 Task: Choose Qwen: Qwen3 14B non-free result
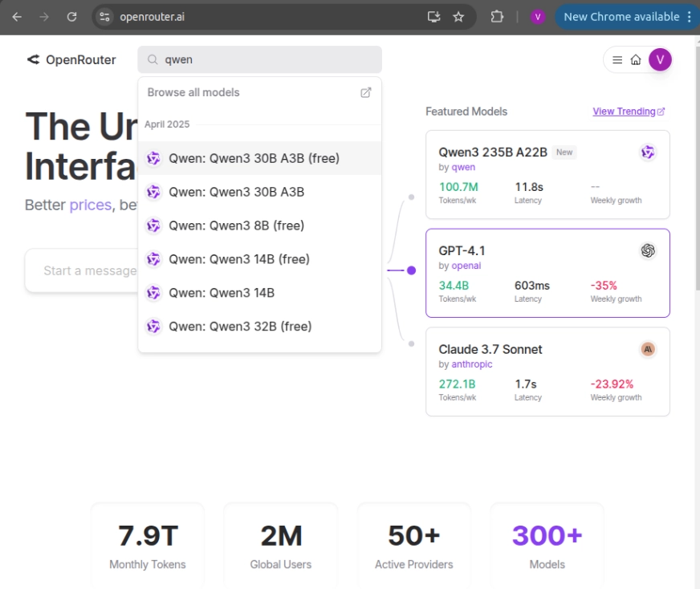[222, 293]
